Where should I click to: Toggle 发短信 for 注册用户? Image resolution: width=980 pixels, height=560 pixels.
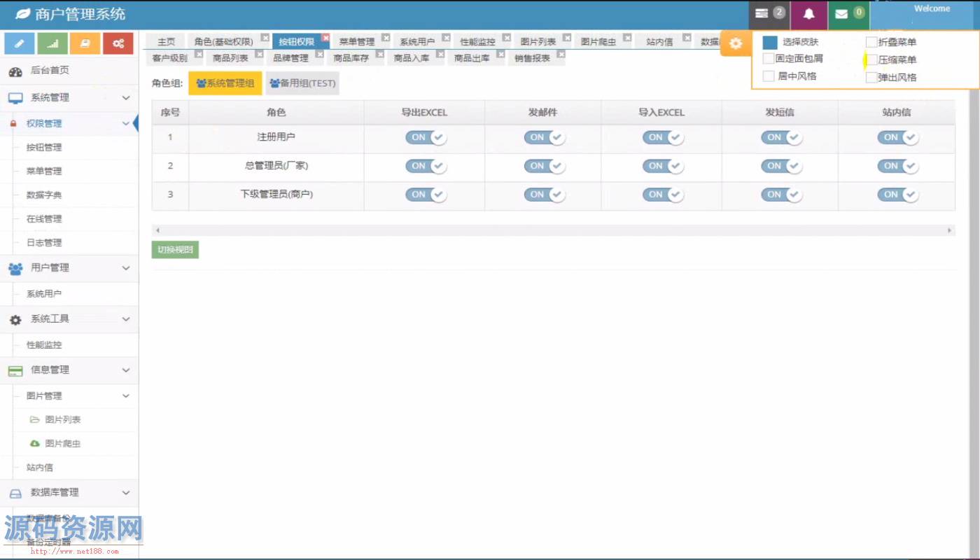pyautogui.click(x=781, y=138)
